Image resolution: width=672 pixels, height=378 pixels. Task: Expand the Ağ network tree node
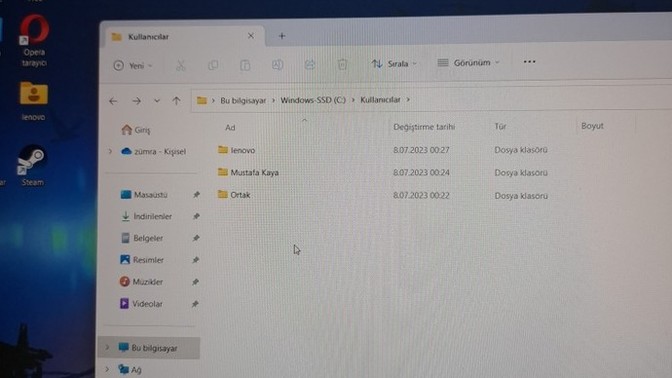(x=107, y=369)
